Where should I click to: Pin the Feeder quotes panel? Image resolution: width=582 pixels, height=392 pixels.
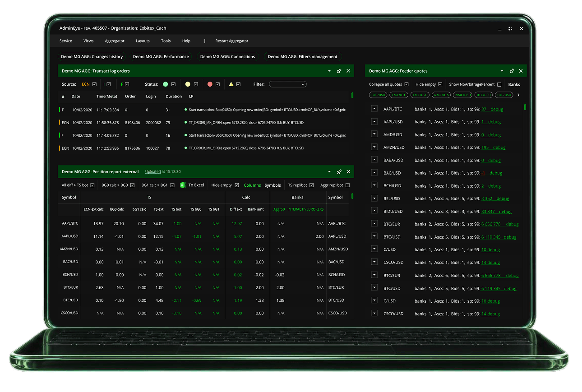[x=512, y=71]
